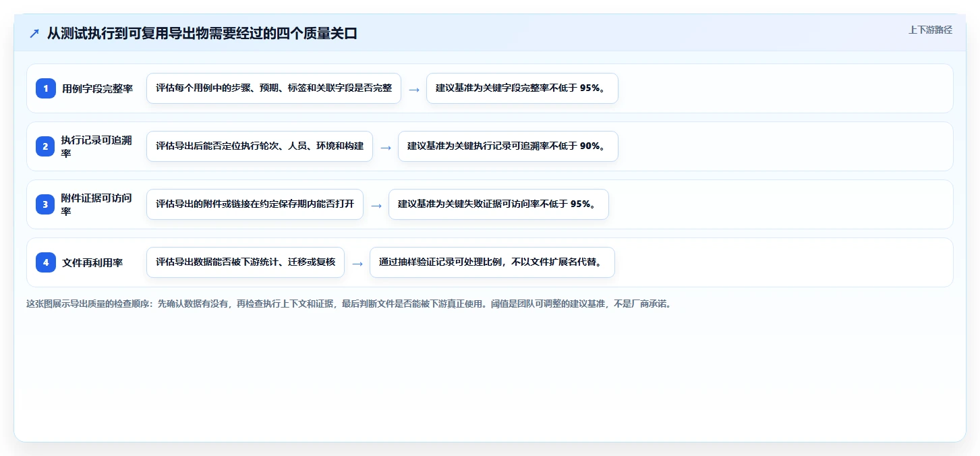Click the 附件证据可访问率 label

click(97, 204)
